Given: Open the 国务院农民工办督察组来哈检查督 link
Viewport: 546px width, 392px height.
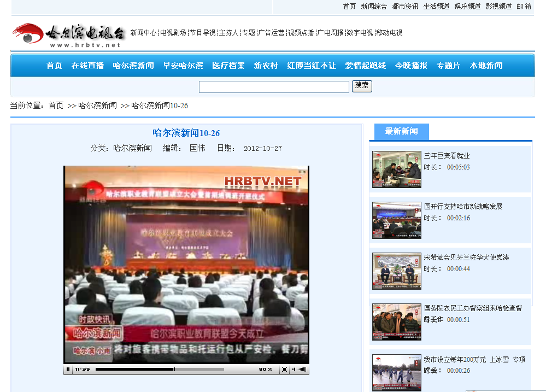Looking at the screenshot, I should [x=473, y=308].
